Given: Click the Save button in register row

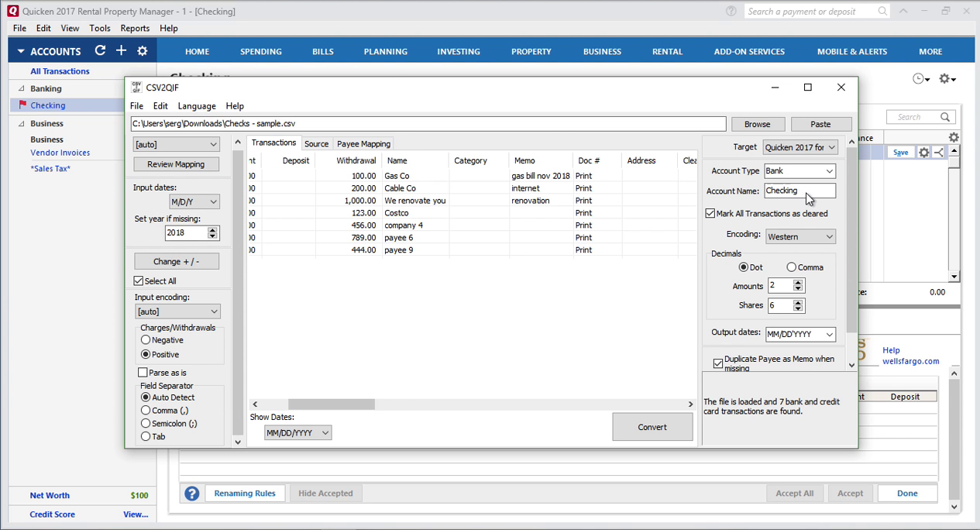Looking at the screenshot, I should point(900,153).
